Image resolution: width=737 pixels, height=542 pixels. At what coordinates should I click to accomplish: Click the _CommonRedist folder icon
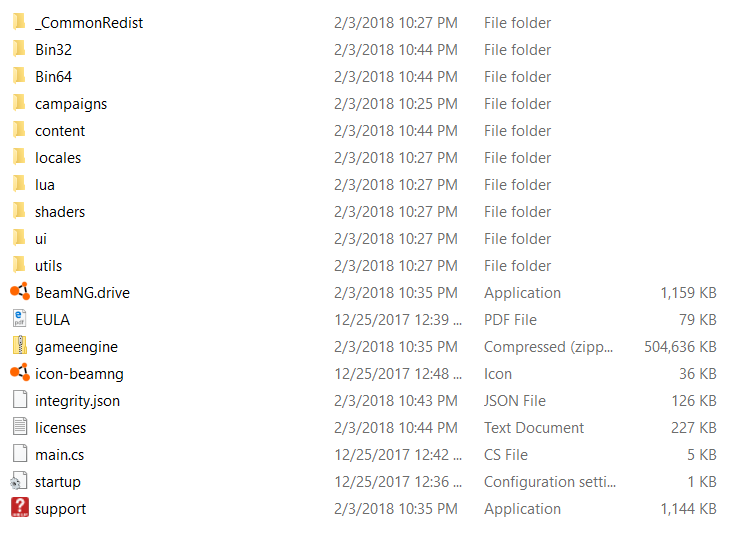[x=19, y=22]
